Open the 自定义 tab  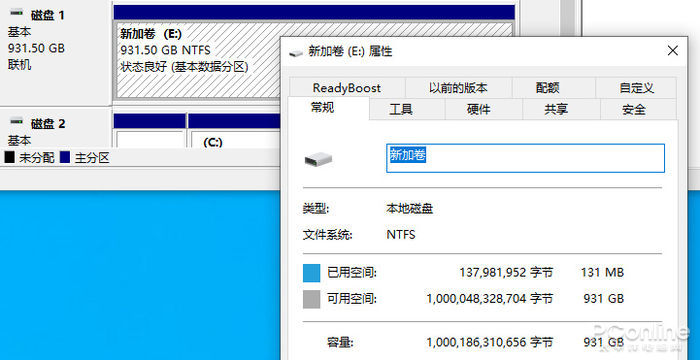tap(636, 88)
